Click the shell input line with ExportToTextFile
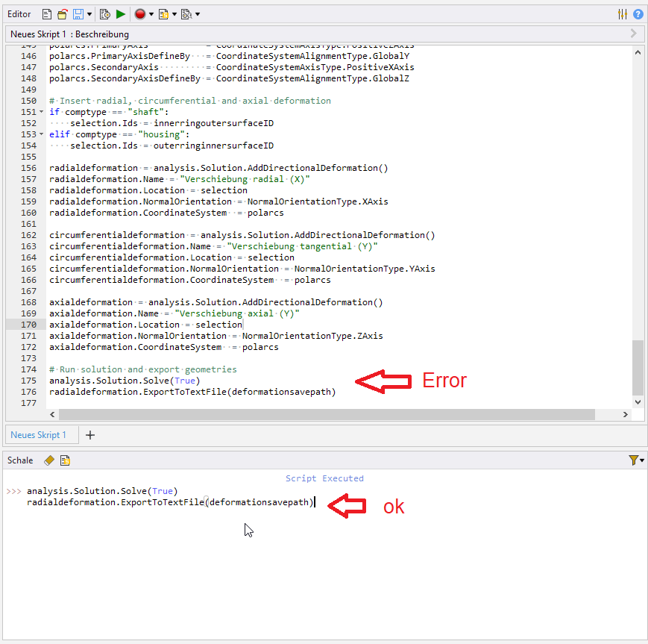Viewport: 648px width, 644px height. click(171, 502)
